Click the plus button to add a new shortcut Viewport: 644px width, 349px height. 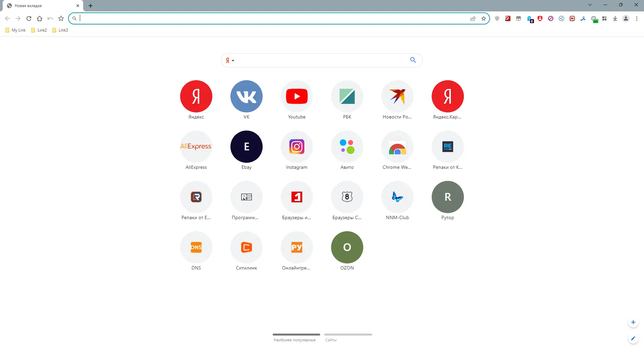[x=633, y=322]
